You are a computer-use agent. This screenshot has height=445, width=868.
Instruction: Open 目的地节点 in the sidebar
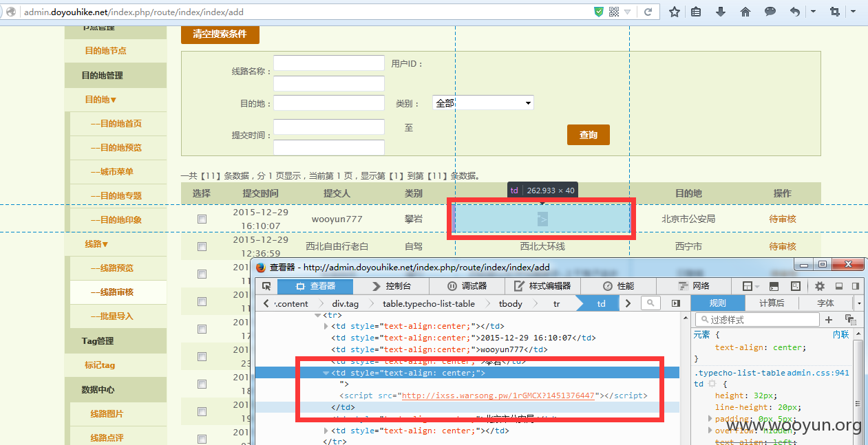point(105,50)
